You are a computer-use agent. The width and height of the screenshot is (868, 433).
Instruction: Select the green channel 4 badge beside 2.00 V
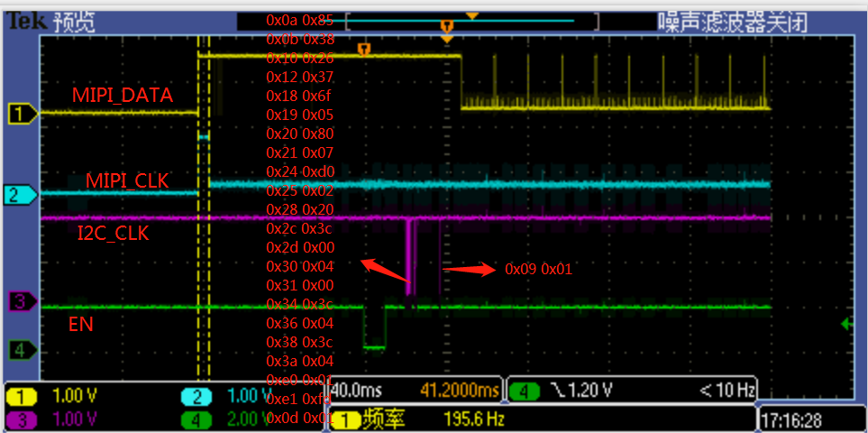tap(197, 419)
